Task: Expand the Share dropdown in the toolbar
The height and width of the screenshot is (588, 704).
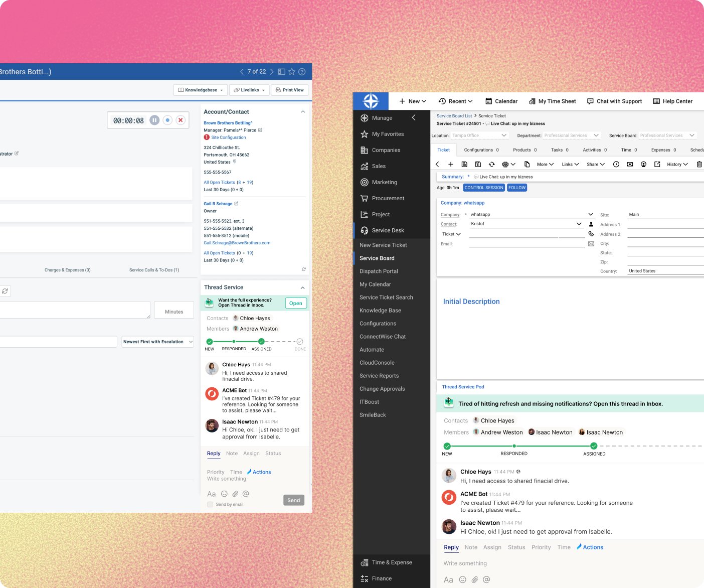Action: 595,164
